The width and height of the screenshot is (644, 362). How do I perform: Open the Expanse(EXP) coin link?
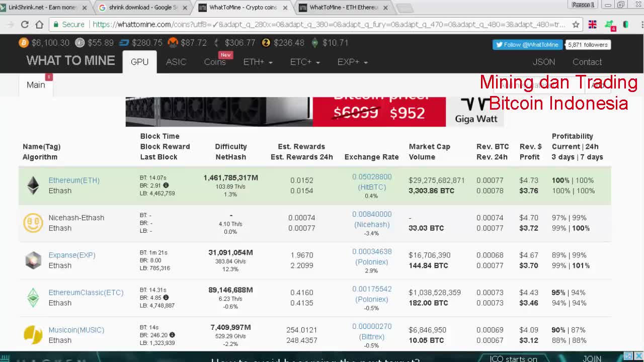tap(72, 255)
